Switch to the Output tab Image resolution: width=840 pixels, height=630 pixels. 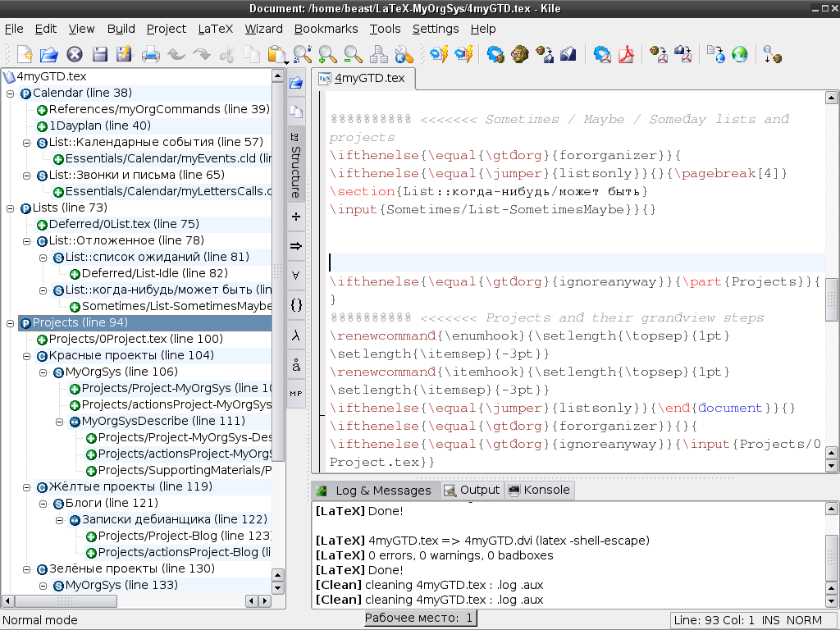(x=472, y=490)
